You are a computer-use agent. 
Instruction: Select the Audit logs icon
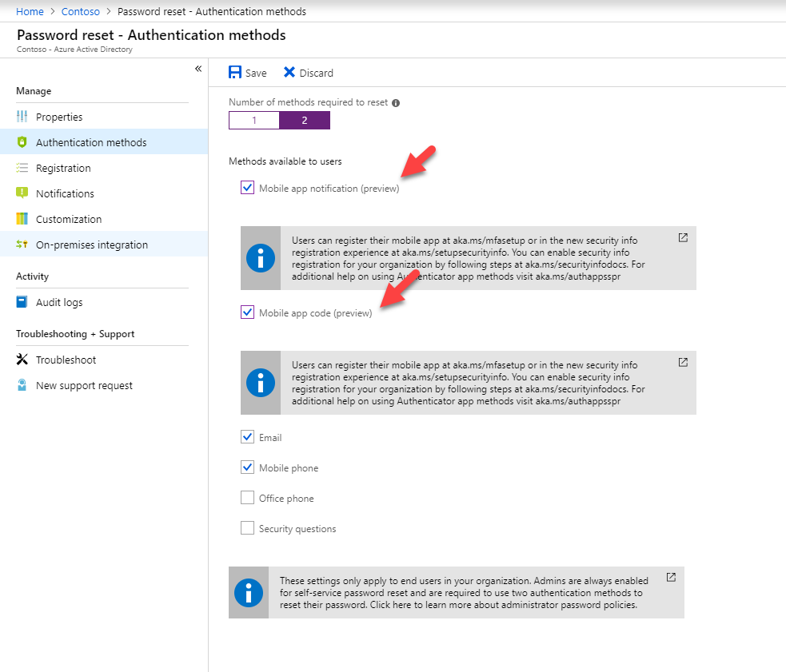(x=22, y=302)
